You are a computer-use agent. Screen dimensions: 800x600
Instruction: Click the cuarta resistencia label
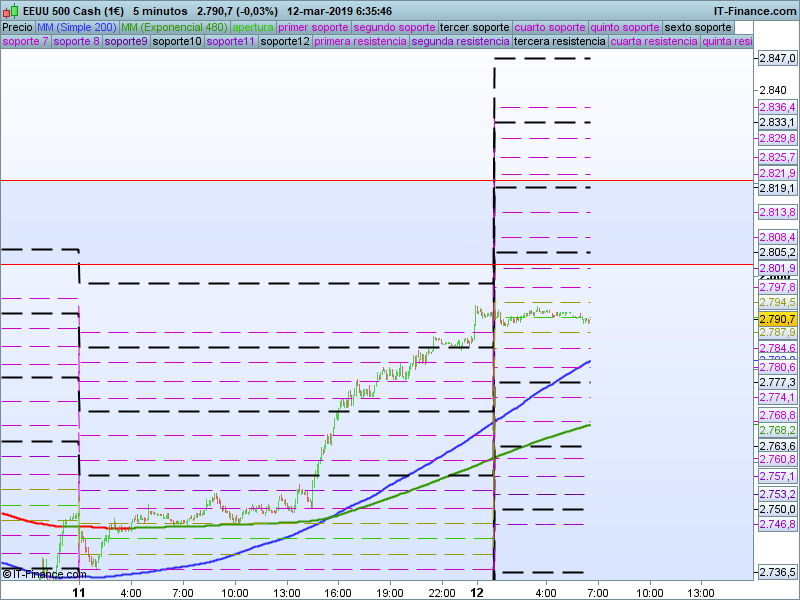click(x=654, y=42)
